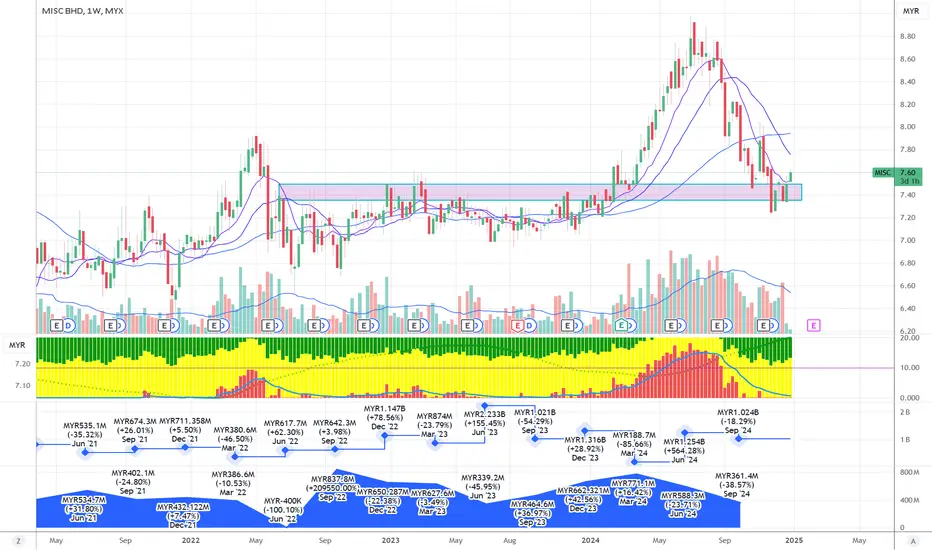Click the MYR627.6M Mar '23 data label
The height and width of the screenshot is (550, 932).
tap(433, 502)
